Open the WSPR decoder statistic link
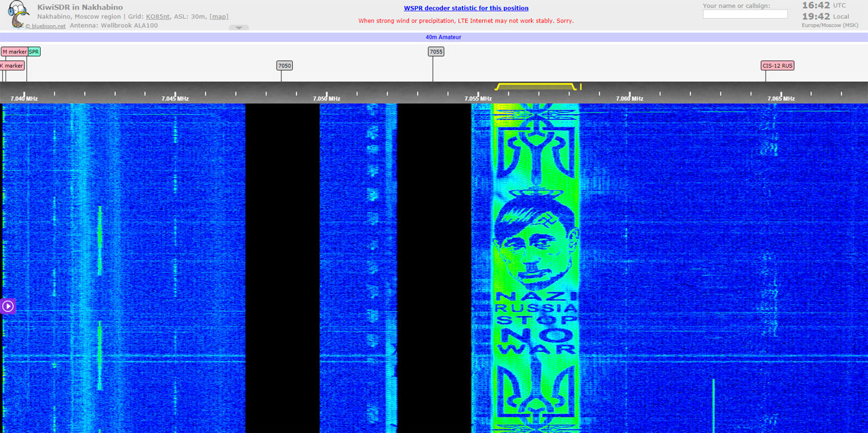 466,8
